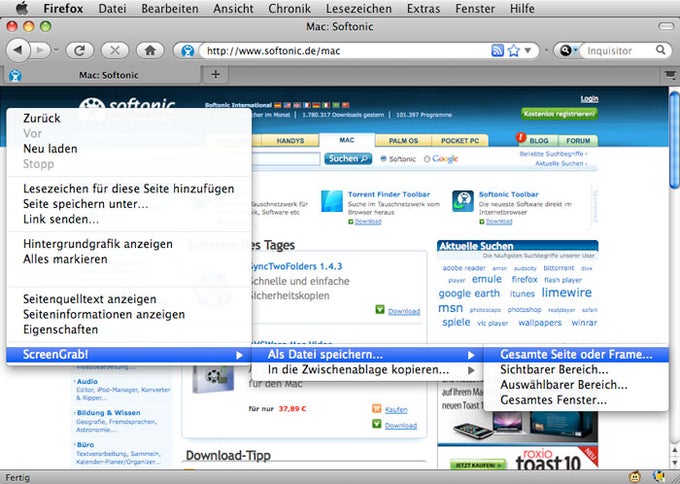Open the back/forward history dropdown arrow
This screenshot has width=680, height=484.
[56, 50]
